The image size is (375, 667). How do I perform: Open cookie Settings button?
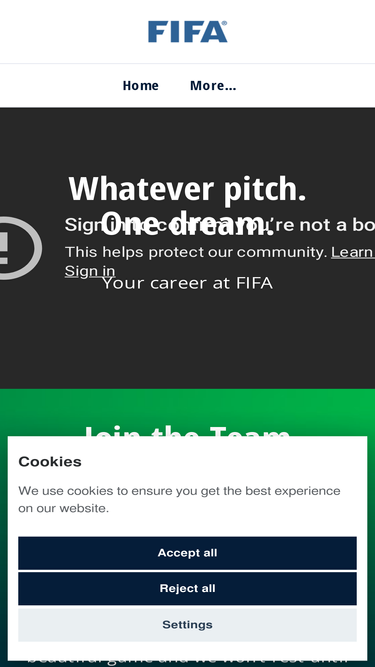pos(188,625)
